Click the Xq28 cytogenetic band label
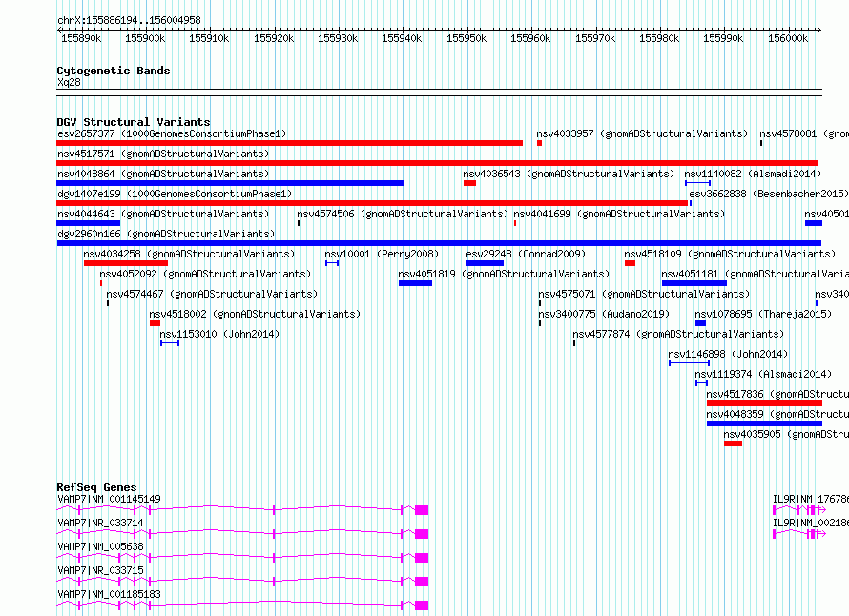The width and height of the screenshot is (849, 616). tap(69, 82)
